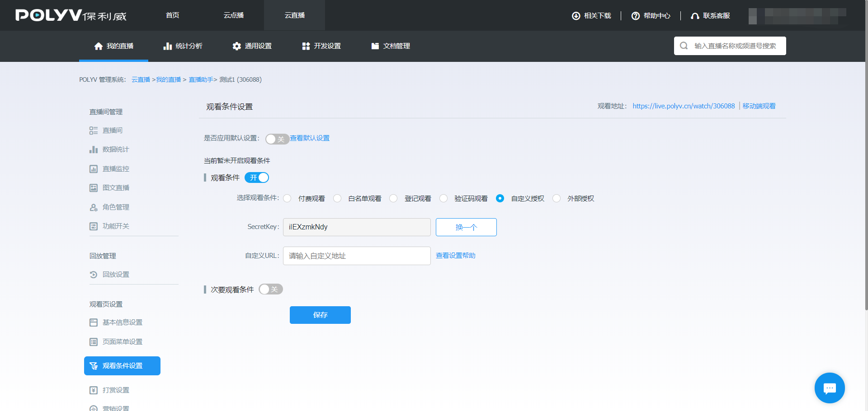Click 云直播 in the breadcrumb
Image resolution: width=868 pixels, height=411 pixels.
click(x=141, y=79)
